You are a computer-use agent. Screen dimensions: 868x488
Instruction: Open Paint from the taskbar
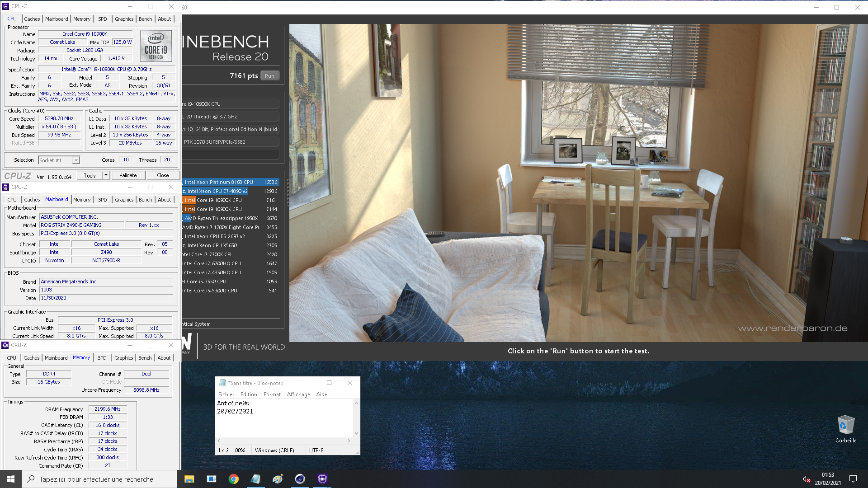pyautogui.click(x=278, y=479)
